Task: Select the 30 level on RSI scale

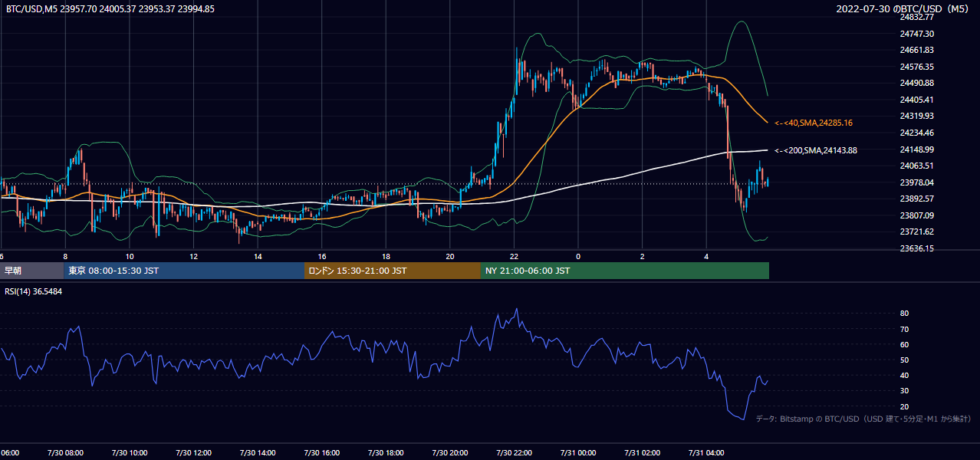Action: 905,391
